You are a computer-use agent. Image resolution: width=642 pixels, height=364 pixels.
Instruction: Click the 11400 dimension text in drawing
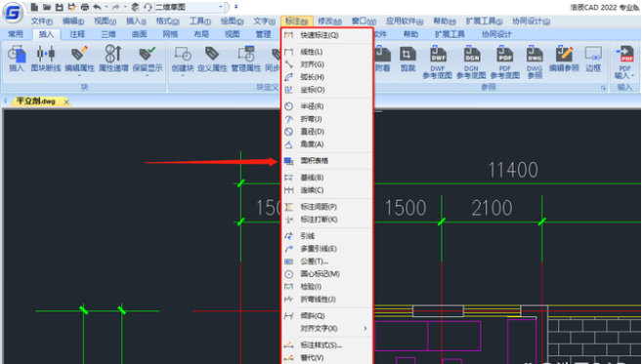coord(513,170)
